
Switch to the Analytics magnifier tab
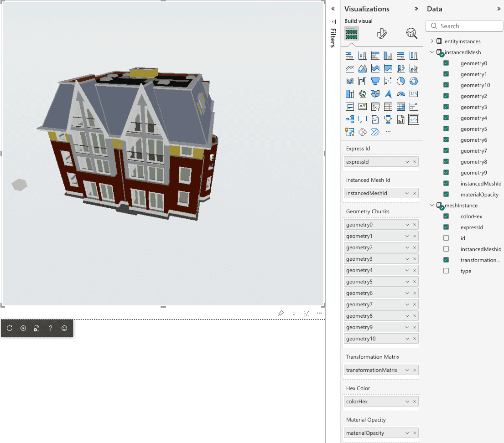tap(411, 33)
